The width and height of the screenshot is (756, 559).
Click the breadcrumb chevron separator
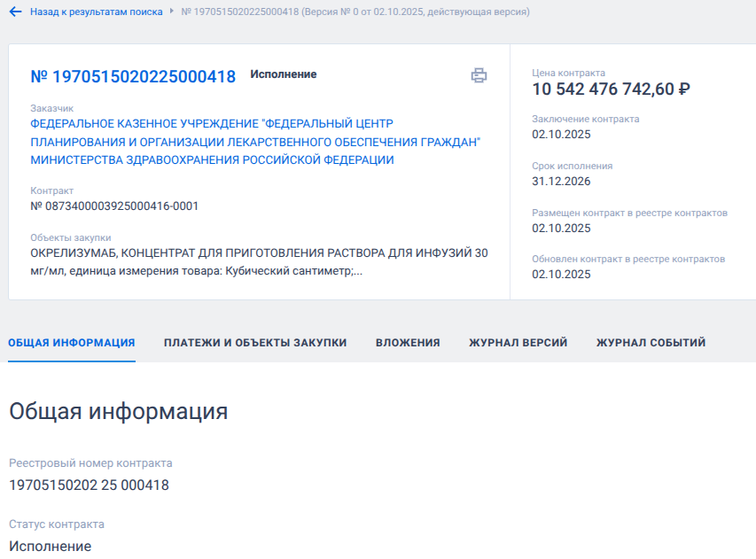pos(172,12)
